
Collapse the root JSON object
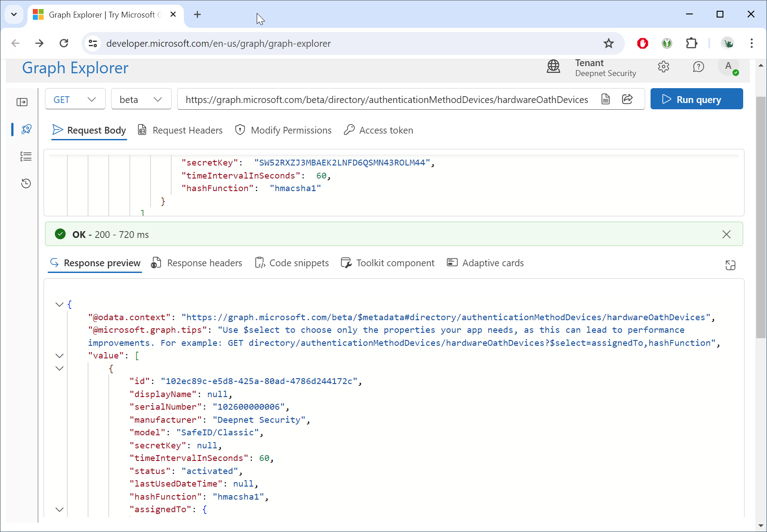[59, 304]
